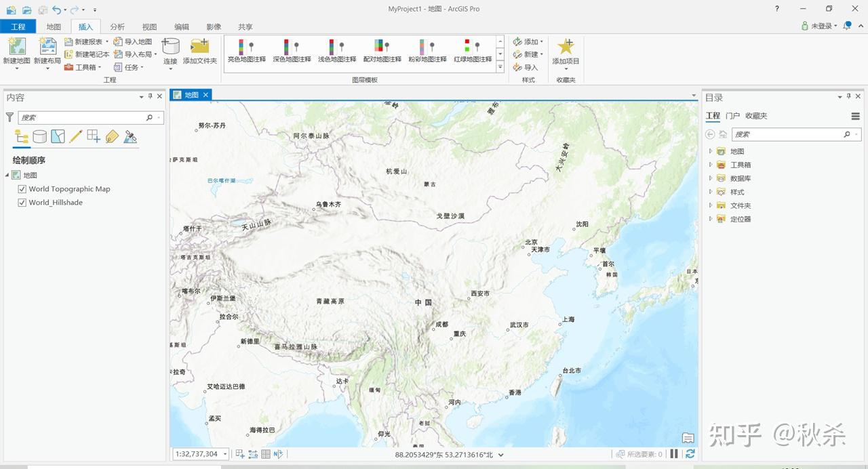Click the 添加项目 star icon in 收藏夹
The height and width of the screenshot is (469, 868).
pos(566,51)
